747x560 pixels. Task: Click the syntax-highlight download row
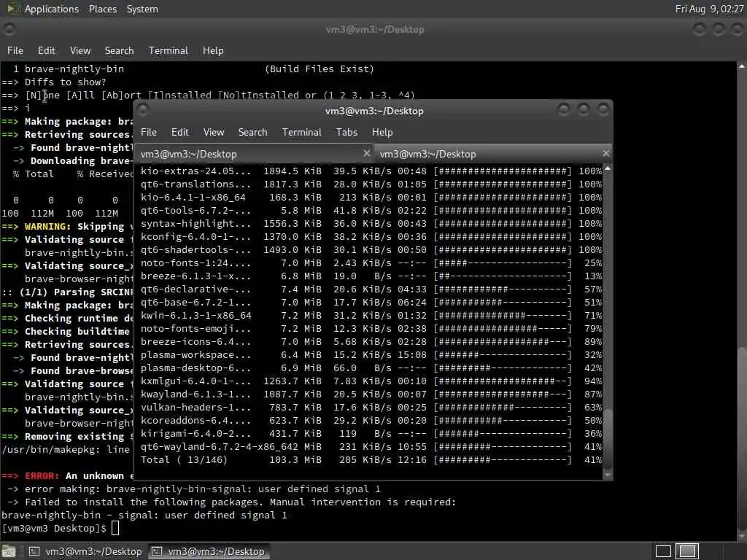click(371, 223)
